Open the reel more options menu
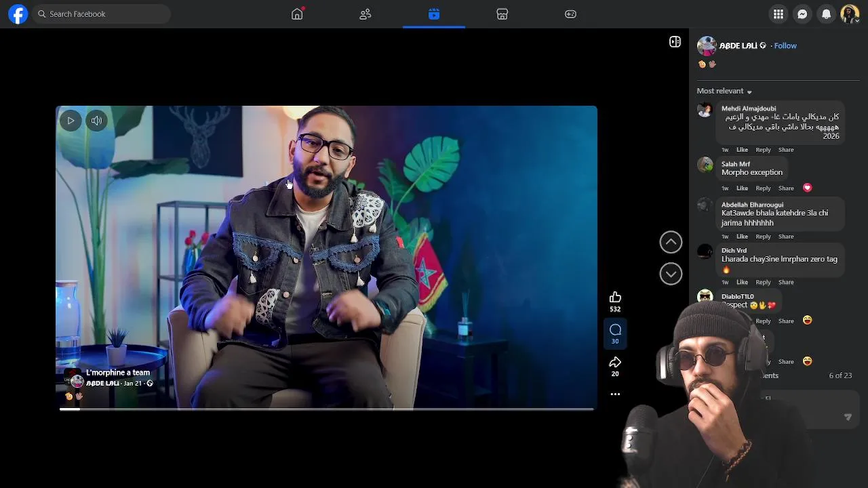868x488 pixels. pyautogui.click(x=615, y=394)
